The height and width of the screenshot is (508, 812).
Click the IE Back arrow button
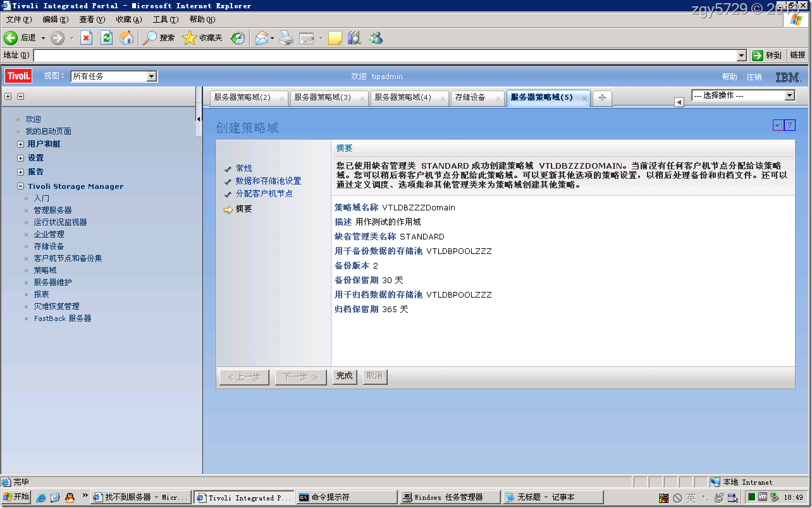pyautogui.click(x=11, y=38)
